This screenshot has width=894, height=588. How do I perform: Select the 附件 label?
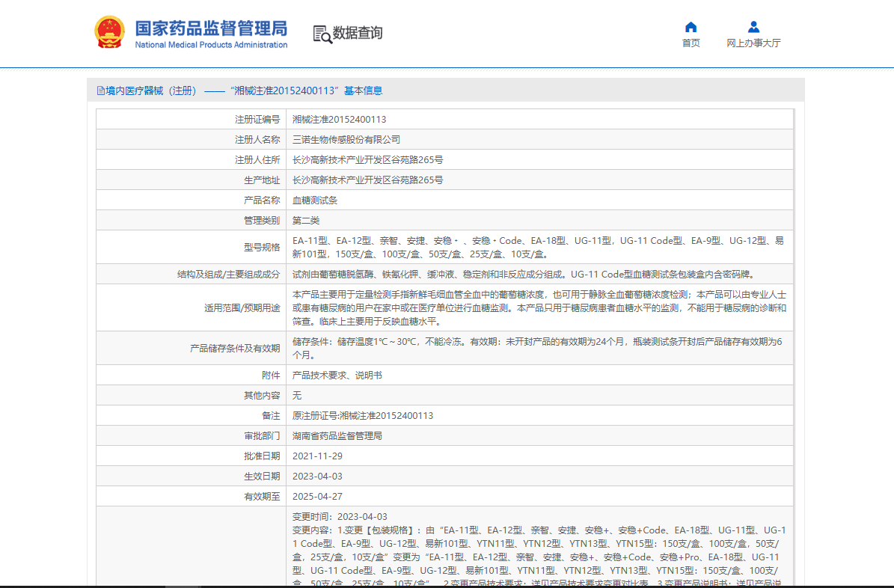pyautogui.click(x=271, y=376)
